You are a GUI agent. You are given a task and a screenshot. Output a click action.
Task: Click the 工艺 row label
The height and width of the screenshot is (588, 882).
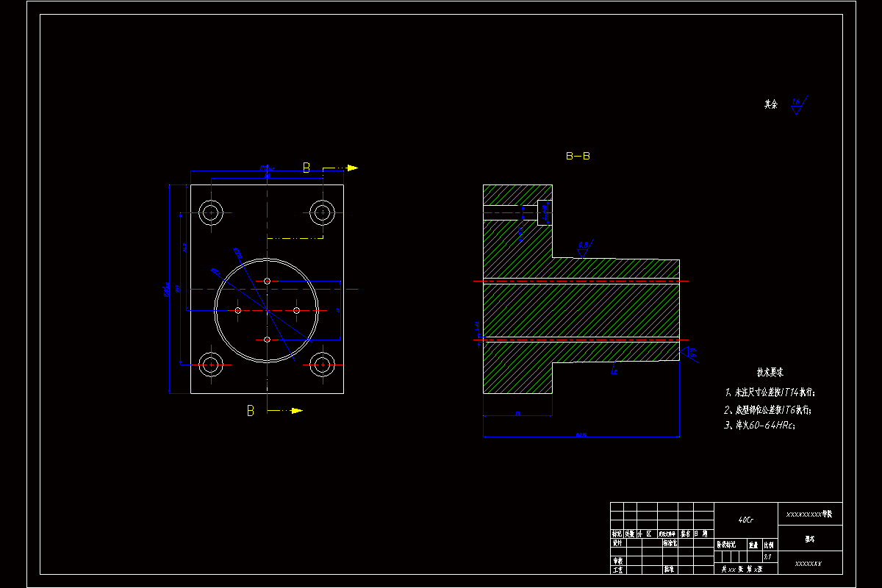618,569
